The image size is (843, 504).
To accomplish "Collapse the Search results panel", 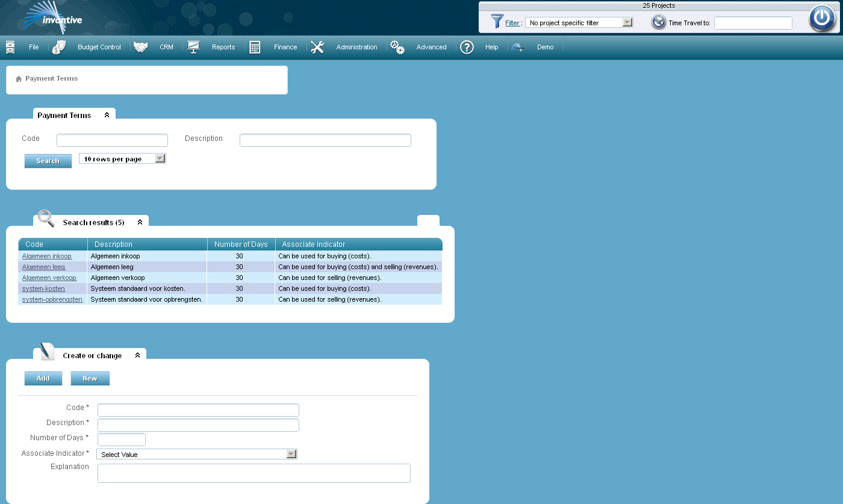I will tap(140, 222).
